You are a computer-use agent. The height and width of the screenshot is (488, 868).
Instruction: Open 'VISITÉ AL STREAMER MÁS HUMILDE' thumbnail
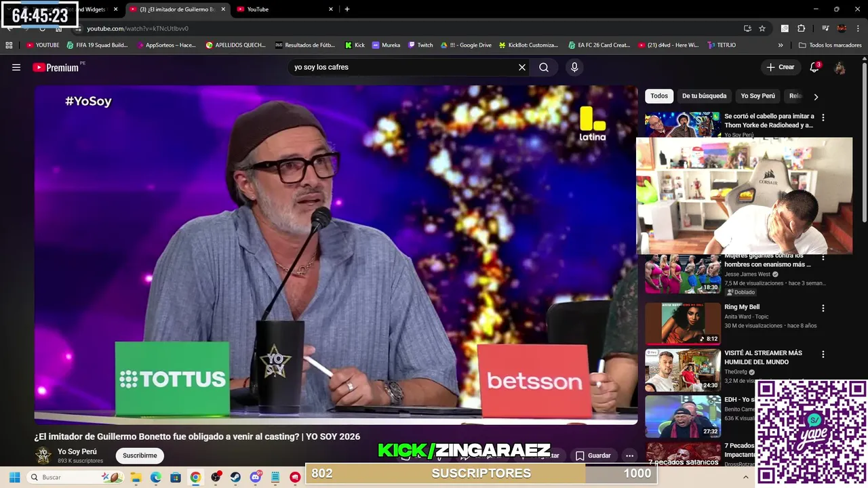point(682,370)
